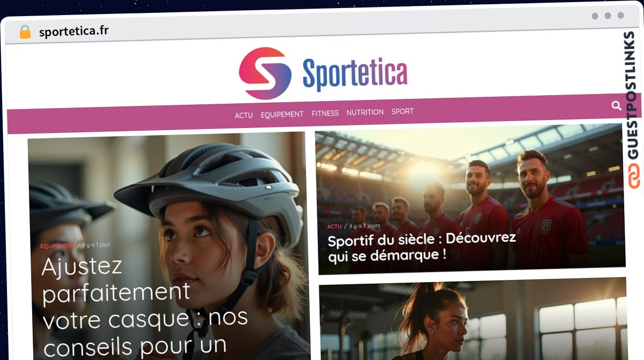Click the football players stadium thumbnail
Screen dimensions: 644x360
coord(470,199)
